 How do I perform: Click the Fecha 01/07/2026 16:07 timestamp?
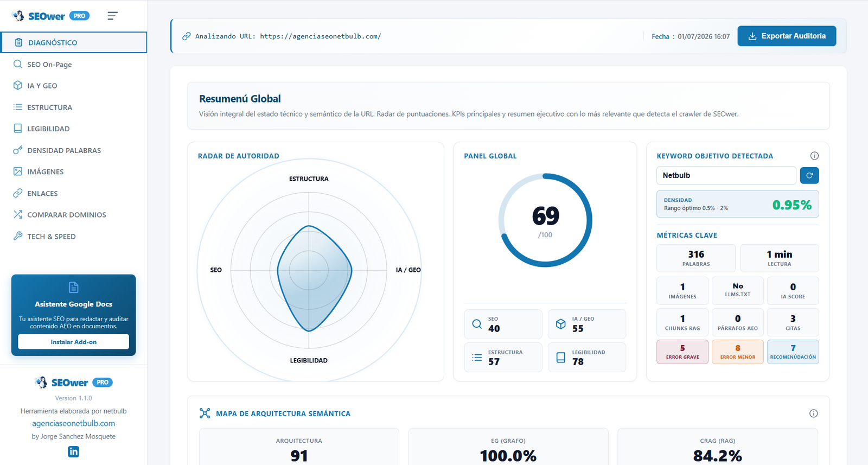(691, 36)
